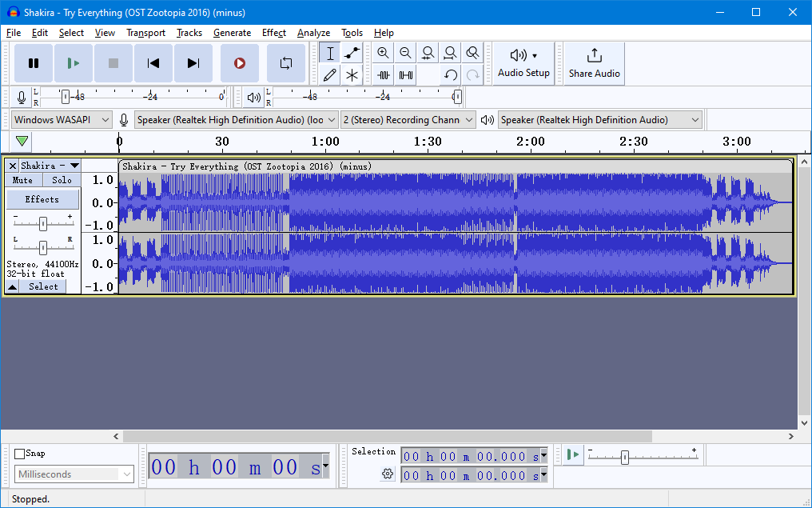Click the record meter microphone icon
The width and height of the screenshot is (812, 508).
[22, 97]
